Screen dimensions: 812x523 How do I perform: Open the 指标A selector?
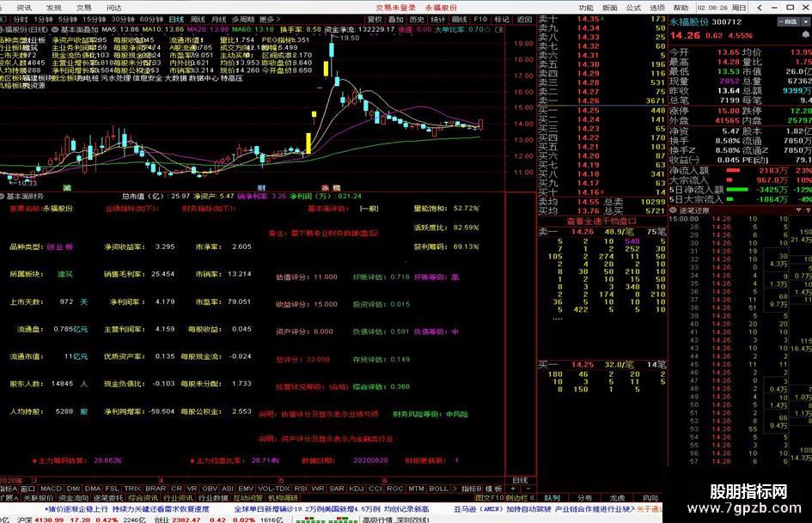point(9,489)
